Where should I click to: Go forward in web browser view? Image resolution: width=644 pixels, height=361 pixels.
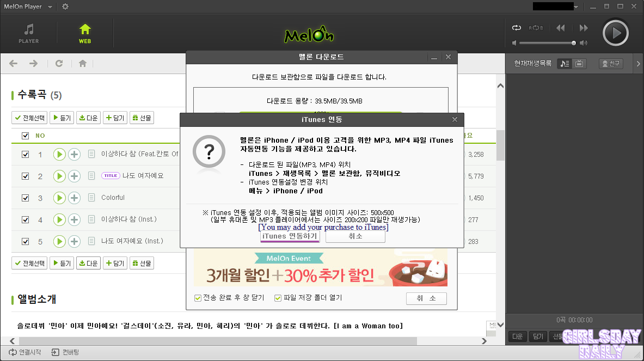tap(34, 63)
